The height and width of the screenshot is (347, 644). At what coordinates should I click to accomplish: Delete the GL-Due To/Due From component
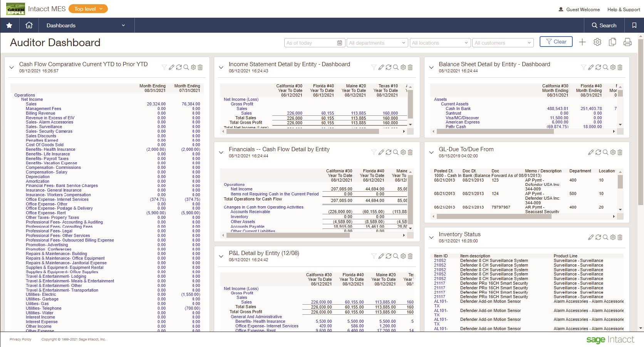[620, 152]
